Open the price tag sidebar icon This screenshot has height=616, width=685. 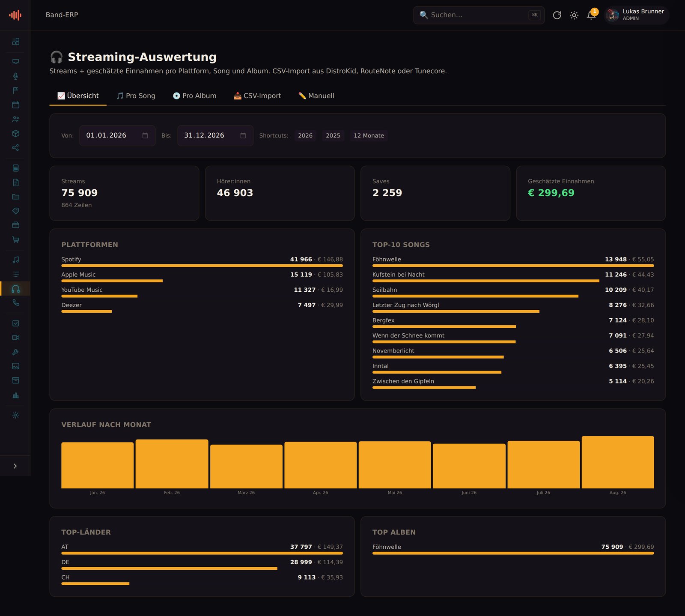pos(15,211)
